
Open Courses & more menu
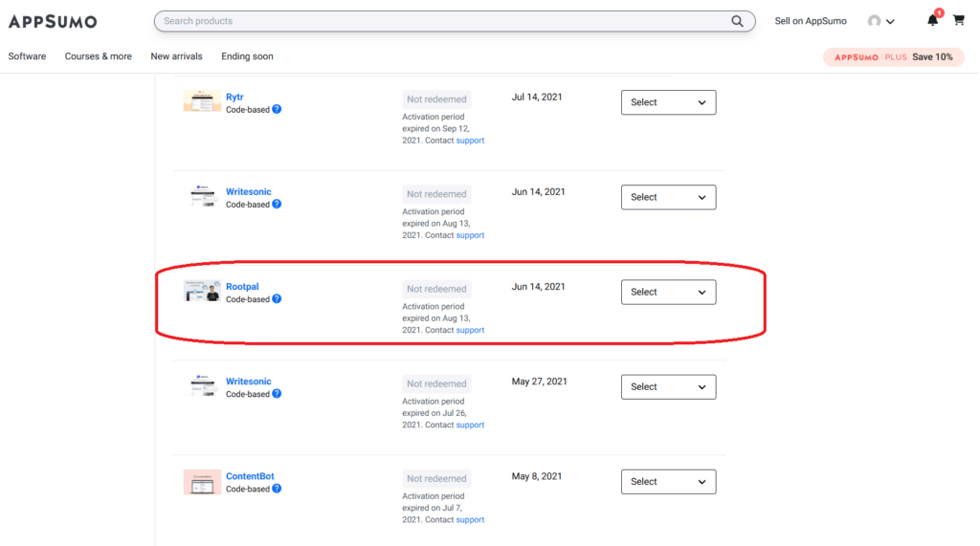coord(99,56)
